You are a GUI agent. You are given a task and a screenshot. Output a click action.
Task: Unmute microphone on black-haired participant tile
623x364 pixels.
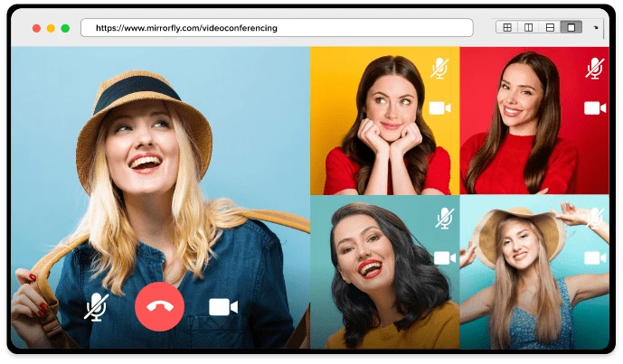(445, 218)
